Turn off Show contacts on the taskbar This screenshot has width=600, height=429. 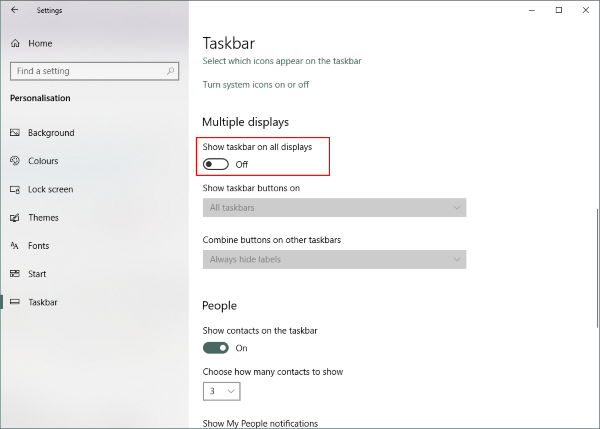tap(216, 348)
